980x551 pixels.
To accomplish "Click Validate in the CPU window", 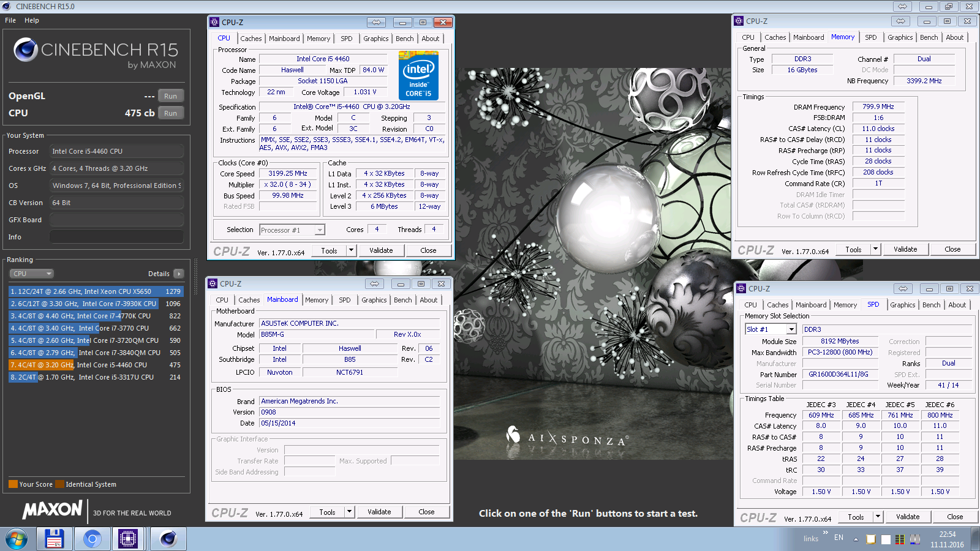I will pos(381,250).
